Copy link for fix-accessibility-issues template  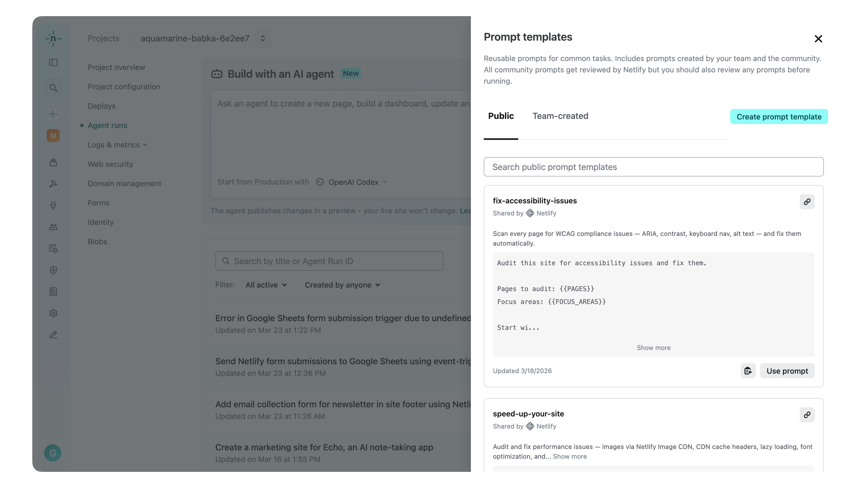pos(807,202)
